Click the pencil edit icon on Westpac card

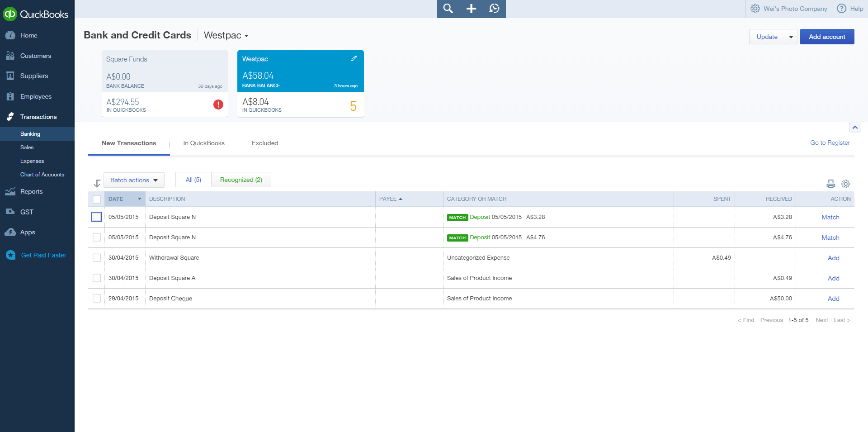[x=354, y=58]
